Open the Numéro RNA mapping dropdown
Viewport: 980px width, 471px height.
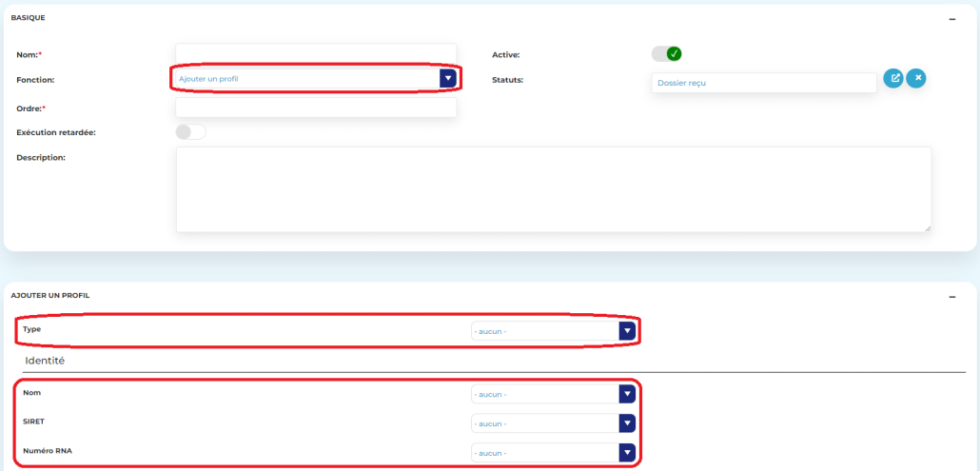click(x=544, y=453)
